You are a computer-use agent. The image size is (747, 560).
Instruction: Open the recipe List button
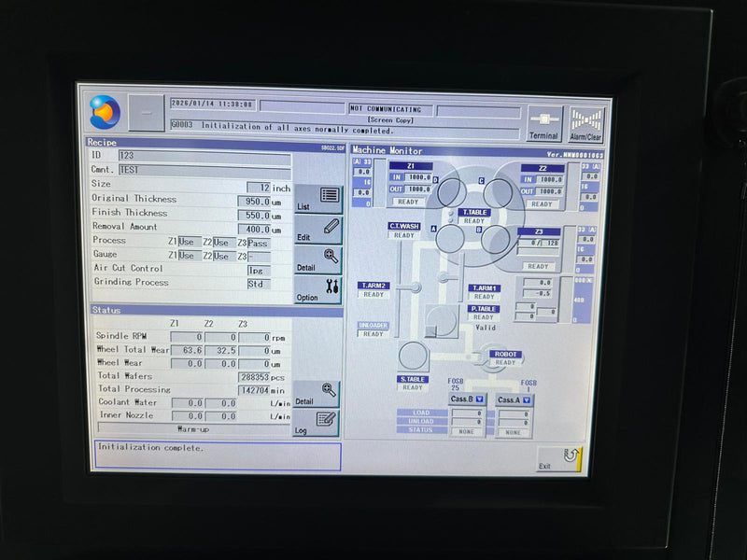pyautogui.click(x=317, y=199)
